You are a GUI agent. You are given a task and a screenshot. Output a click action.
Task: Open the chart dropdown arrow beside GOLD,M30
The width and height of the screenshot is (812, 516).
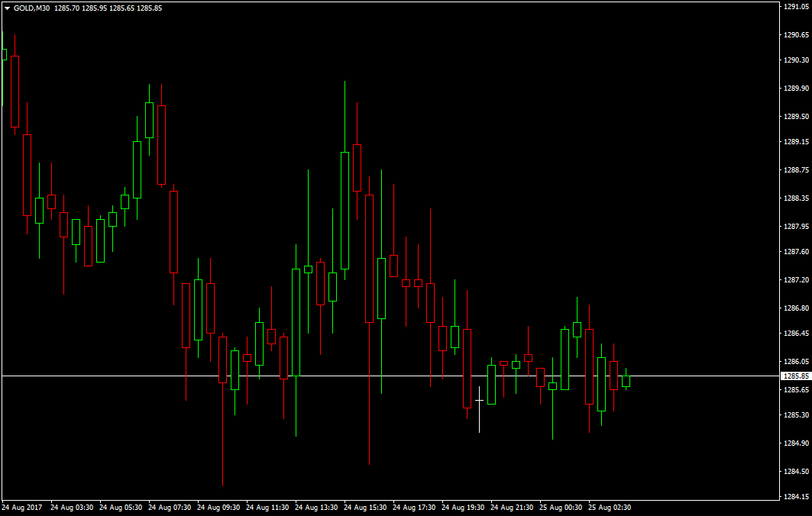tap(8, 8)
